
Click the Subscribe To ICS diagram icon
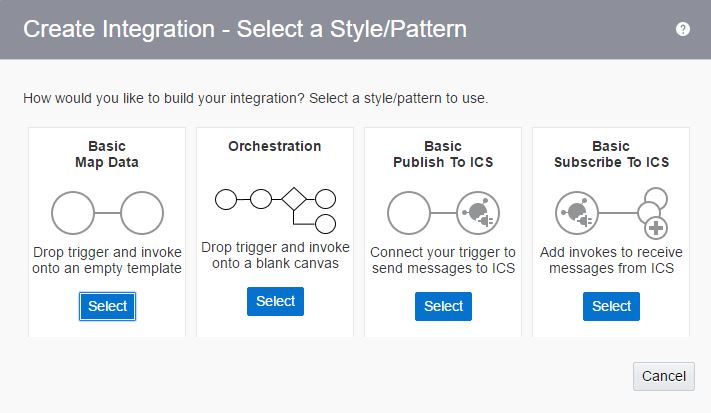tap(611, 213)
